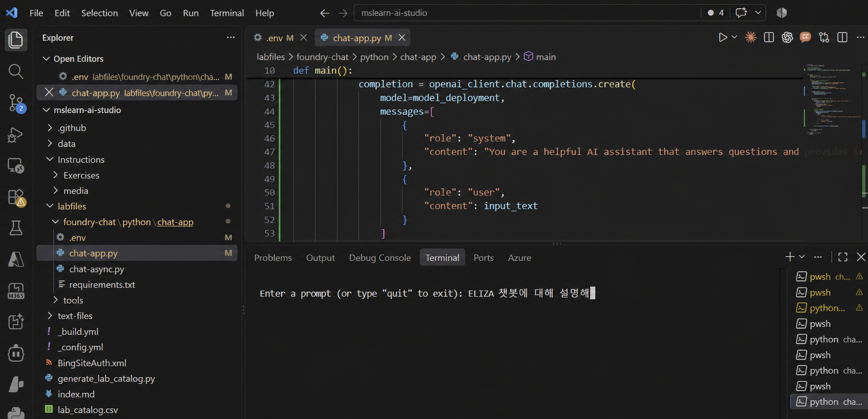The width and height of the screenshot is (868, 419).
Task: Click the foundry-chat breadcrumb
Action: pos(322,57)
